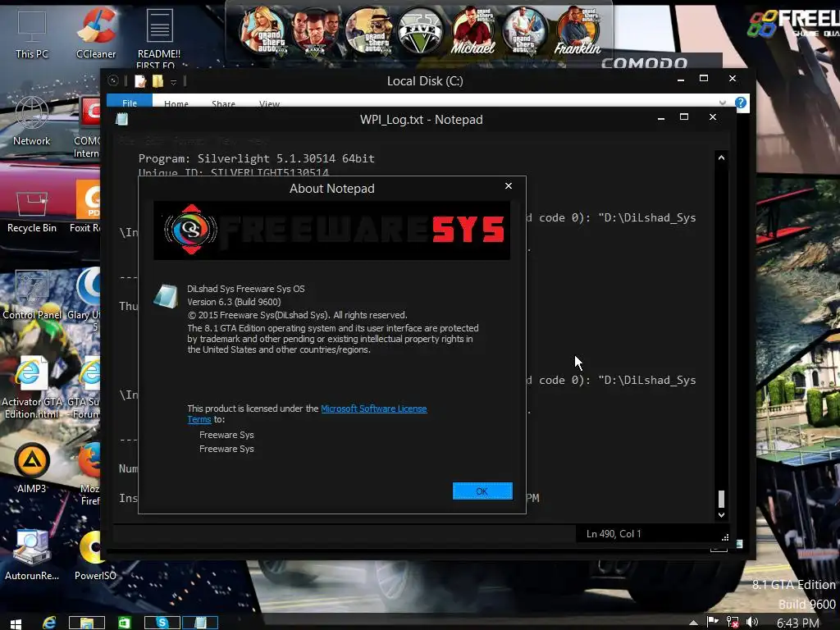This screenshot has width=840, height=630.
Task: Open Home tab in Local Disk window
Action: click(x=176, y=103)
